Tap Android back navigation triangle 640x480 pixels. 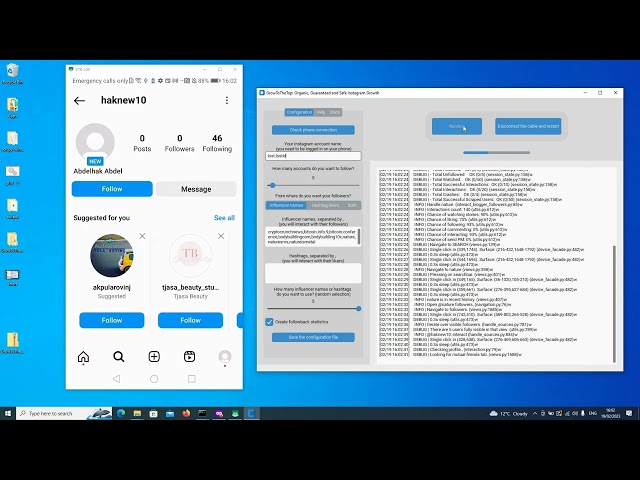click(x=117, y=379)
